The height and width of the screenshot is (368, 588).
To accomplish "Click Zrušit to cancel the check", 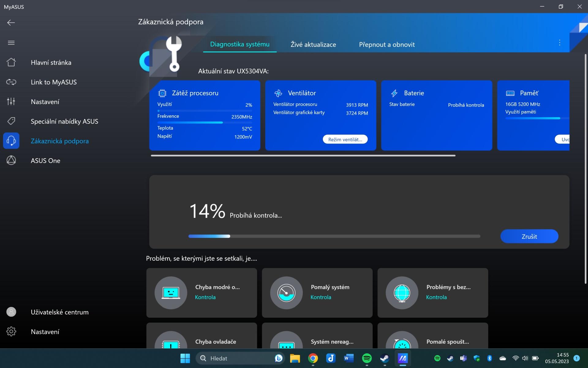I will [529, 236].
